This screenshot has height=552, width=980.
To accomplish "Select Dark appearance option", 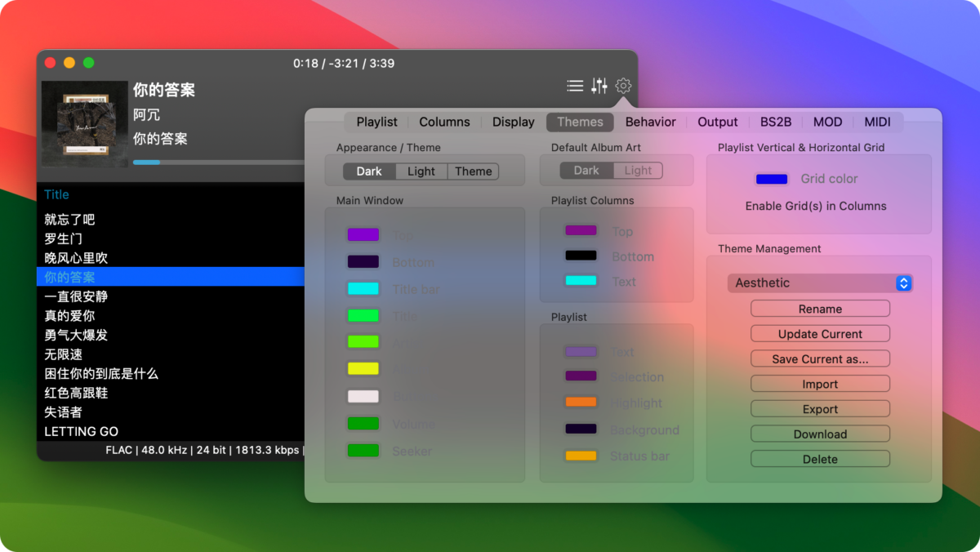I will (369, 171).
